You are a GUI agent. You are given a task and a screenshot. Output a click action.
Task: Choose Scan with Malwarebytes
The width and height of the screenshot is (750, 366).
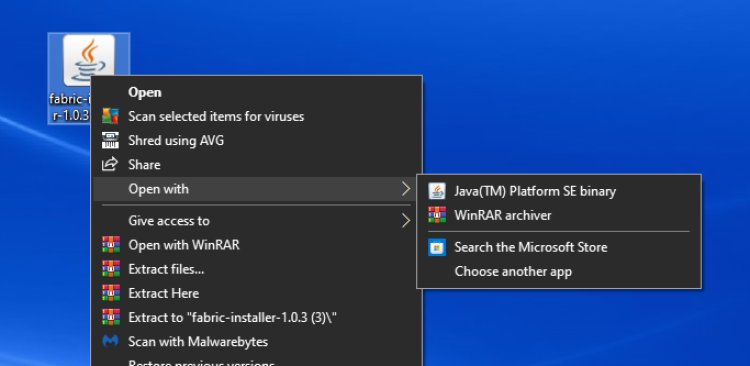pos(257,341)
